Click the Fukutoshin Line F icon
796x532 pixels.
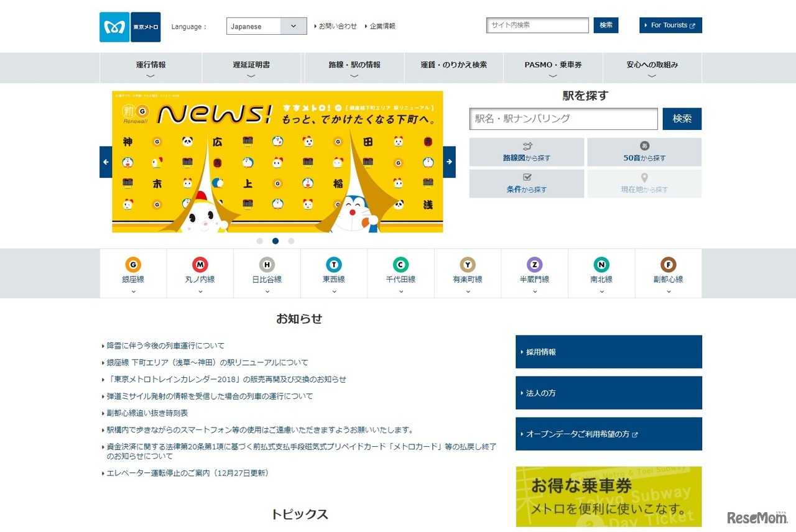pyautogui.click(x=668, y=265)
